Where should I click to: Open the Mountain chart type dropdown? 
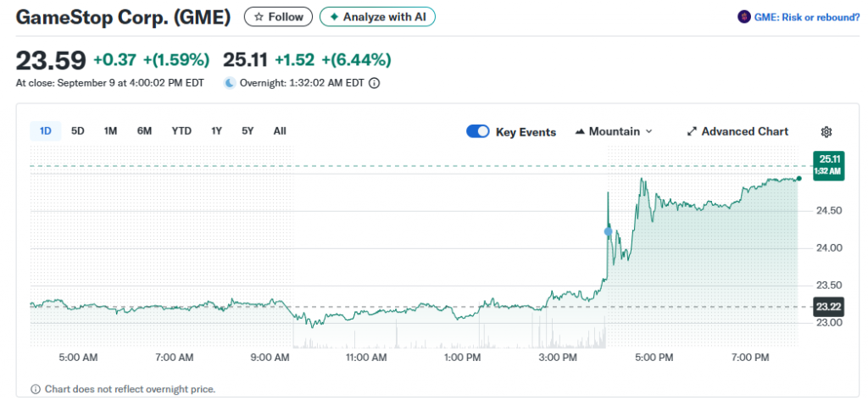615,131
